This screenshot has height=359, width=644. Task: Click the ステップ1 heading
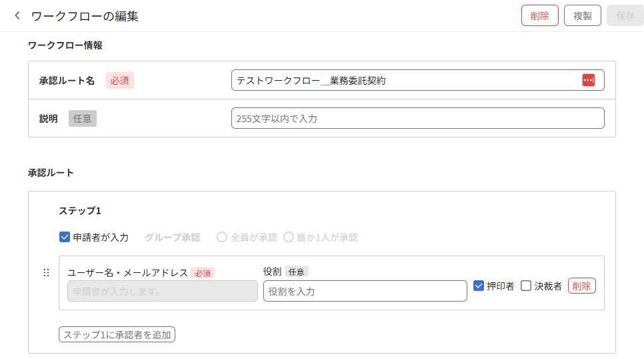(x=80, y=210)
